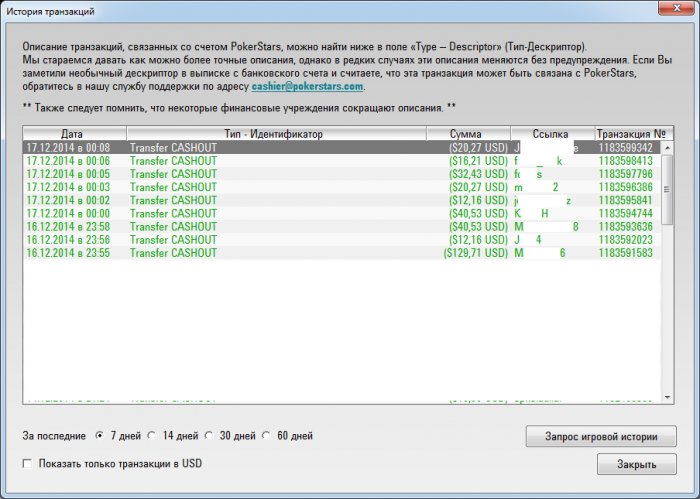The width and height of the screenshot is (700, 499).
Task: Sort by 'Тип - Идентификатор' column header
Action: click(x=276, y=133)
